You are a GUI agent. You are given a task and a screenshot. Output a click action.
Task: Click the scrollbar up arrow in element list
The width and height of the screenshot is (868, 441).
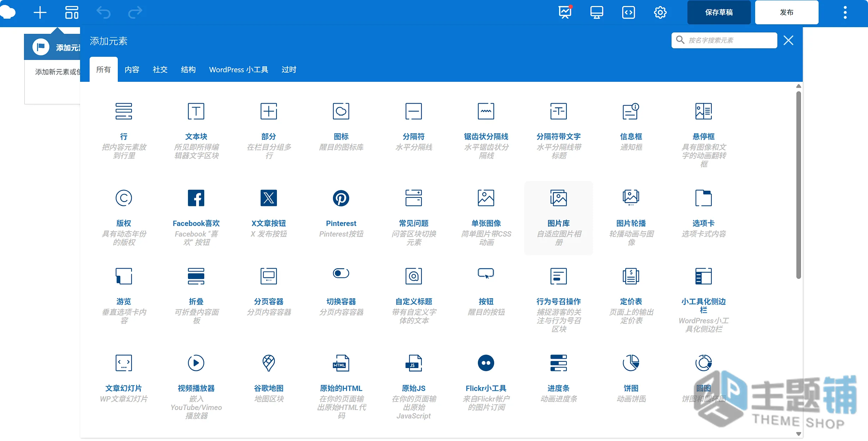click(799, 86)
